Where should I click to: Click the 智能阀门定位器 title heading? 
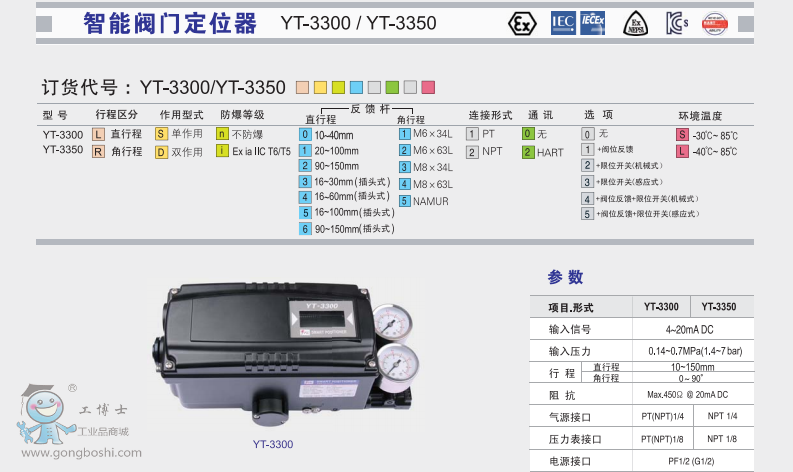[x=170, y=23]
